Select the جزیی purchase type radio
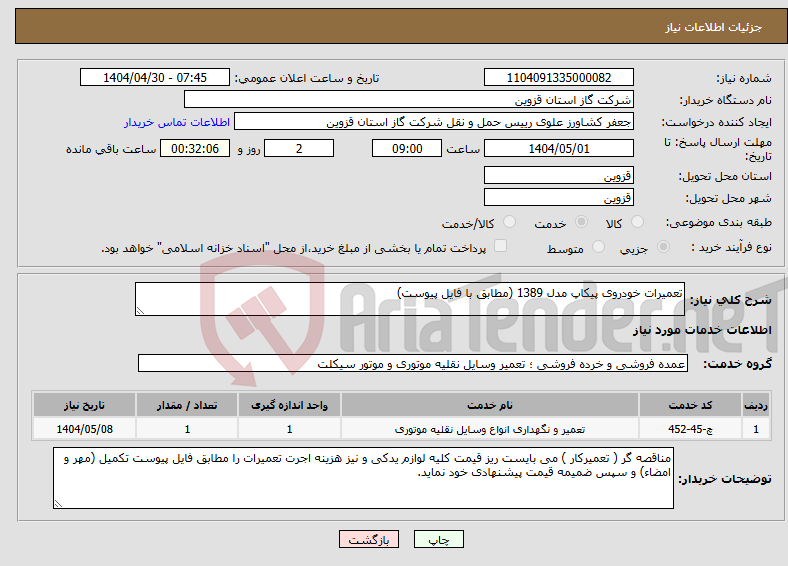The image size is (788, 566). click(x=663, y=247)
